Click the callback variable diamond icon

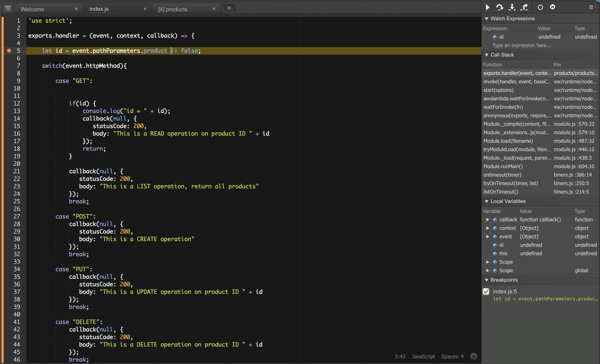pyautogui.click(x=495, y=220)
